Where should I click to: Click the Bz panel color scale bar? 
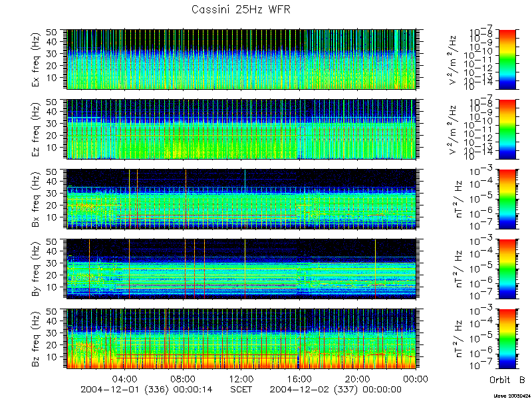[x=507, y=338]
